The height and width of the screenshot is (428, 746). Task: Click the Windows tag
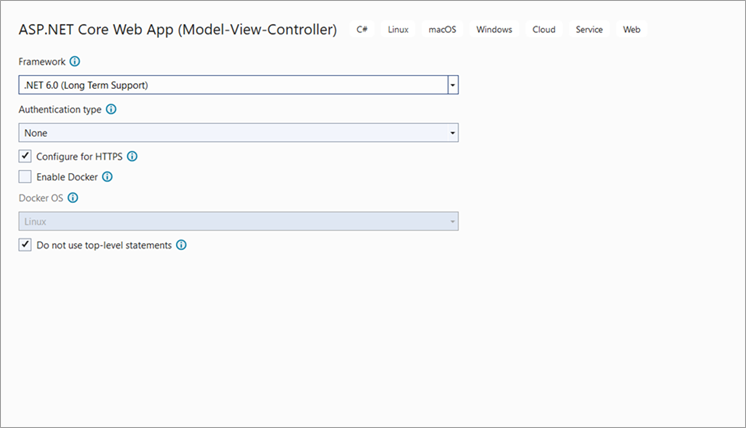click(x=494, y=30)
